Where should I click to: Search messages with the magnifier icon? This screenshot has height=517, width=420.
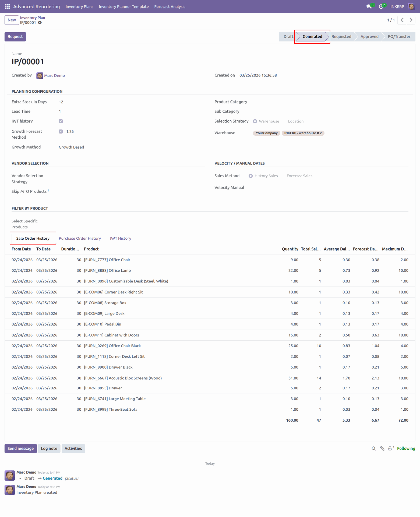(x=374, y=448)
